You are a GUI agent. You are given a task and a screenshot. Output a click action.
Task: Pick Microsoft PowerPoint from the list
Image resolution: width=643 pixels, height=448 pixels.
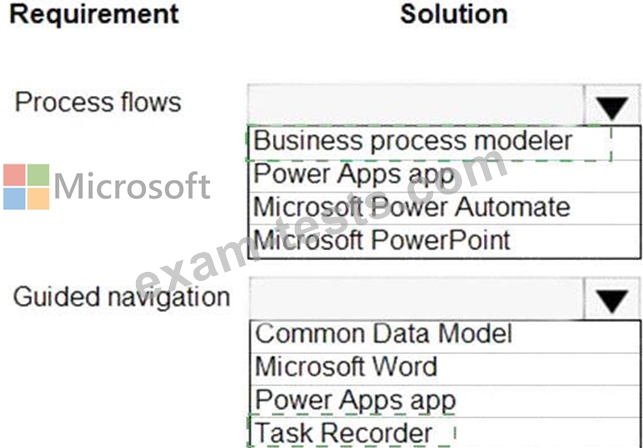382,240
